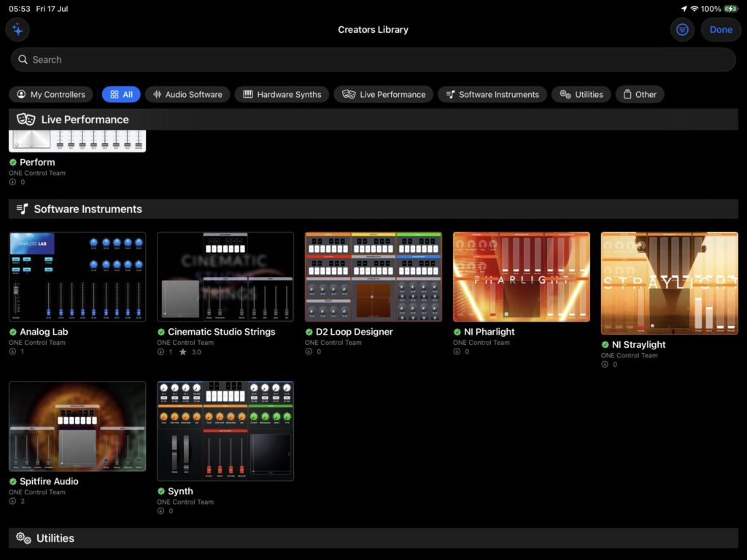747x560 pixels.
Task: Click the Analog Lab title
Action: [x=44, y=332]
